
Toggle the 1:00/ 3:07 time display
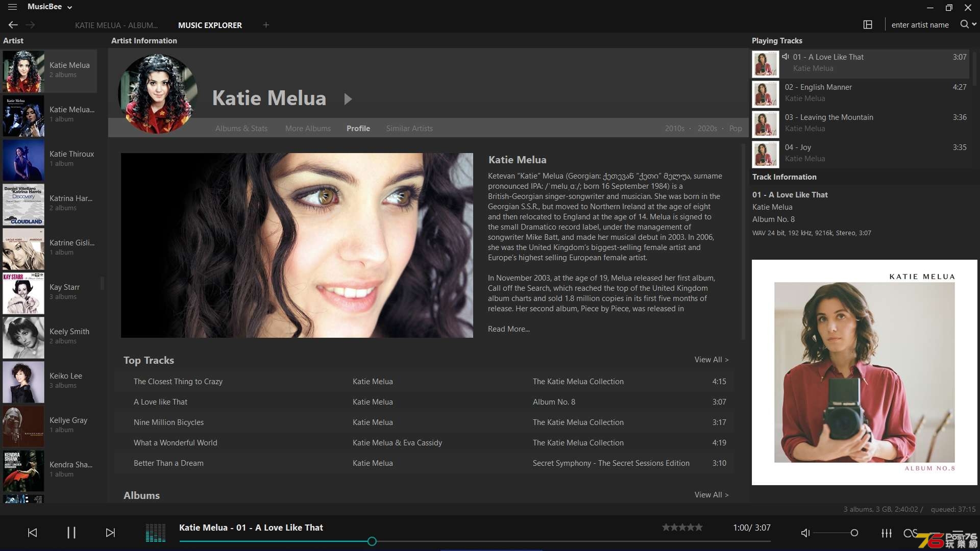[752, 528]
